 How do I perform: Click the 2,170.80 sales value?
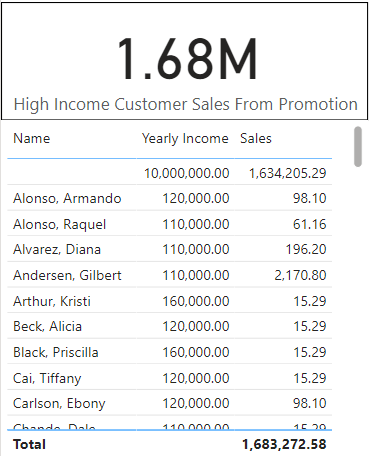click(x=300, y=275)
